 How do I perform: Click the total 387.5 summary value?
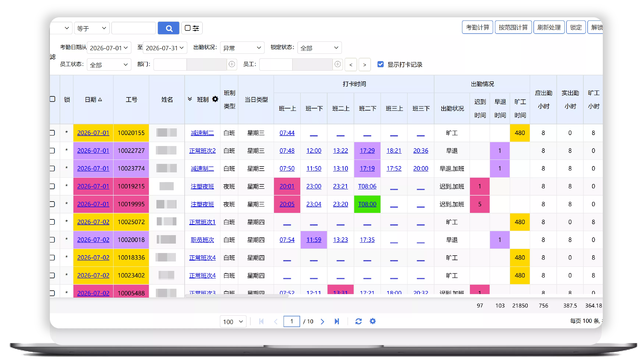click(x=570, y=306)
